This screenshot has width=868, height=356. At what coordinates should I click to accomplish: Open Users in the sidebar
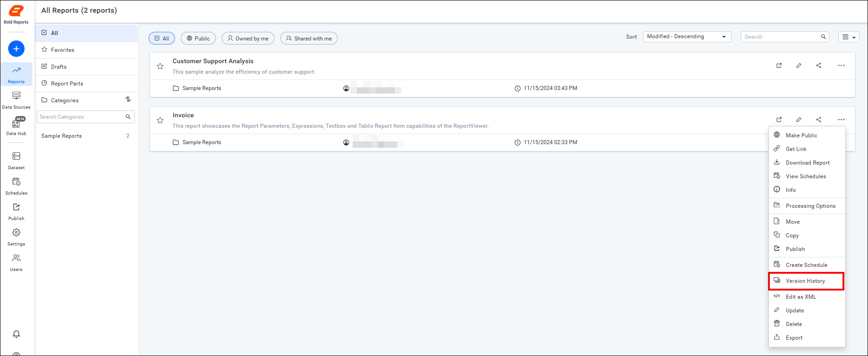pyautogui.click(x=16, y=262)
